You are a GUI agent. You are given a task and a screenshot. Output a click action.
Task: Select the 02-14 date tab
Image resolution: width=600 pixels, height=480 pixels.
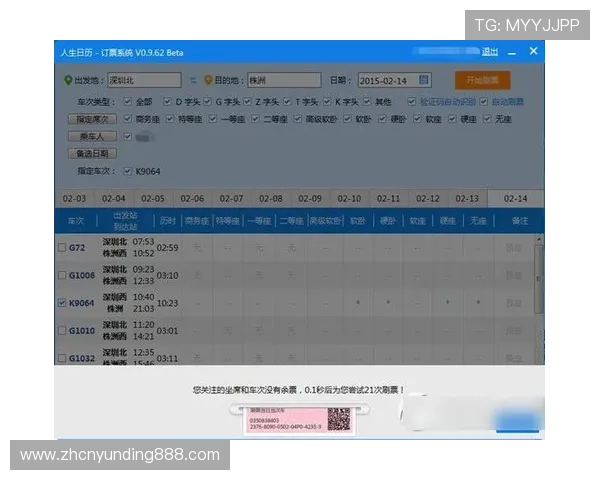pos(515,199)
